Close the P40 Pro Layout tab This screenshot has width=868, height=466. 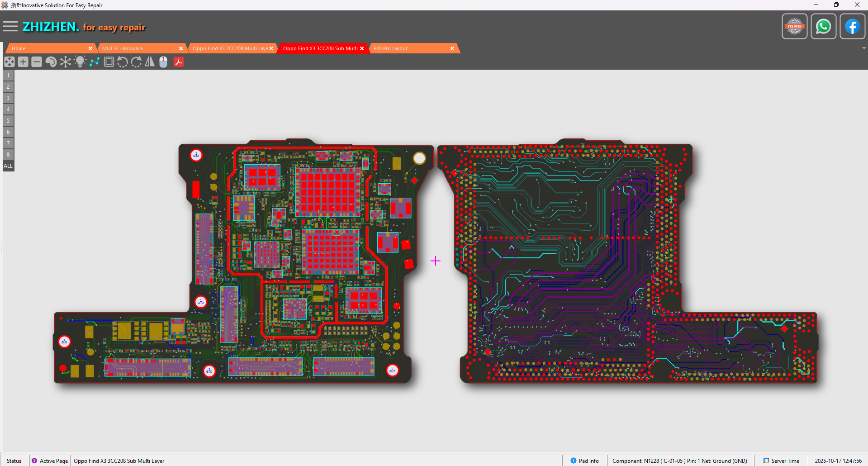tap(452, 48)
